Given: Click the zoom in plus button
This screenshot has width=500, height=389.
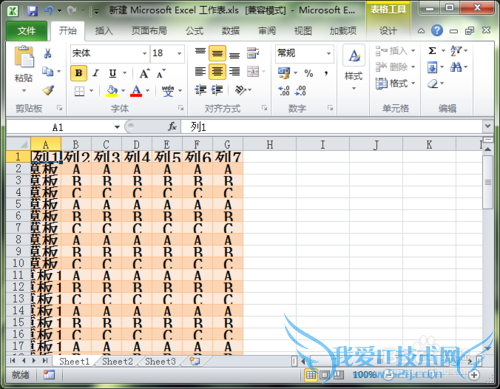Looking at the screenshot, I should pyautogui.click(x=474, y=375).
